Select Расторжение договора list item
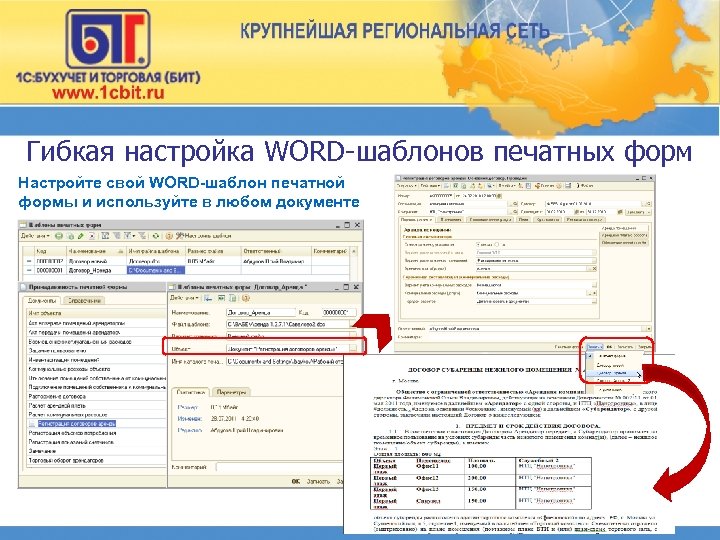 pos(96,397)
